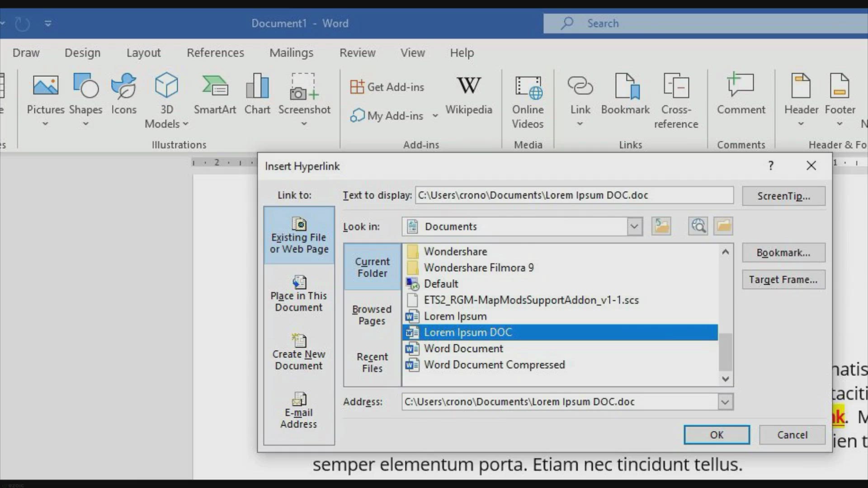Screen dimensions: 868x488
Task: Insert a Cross-reference
Action: (x=676, y=101)
